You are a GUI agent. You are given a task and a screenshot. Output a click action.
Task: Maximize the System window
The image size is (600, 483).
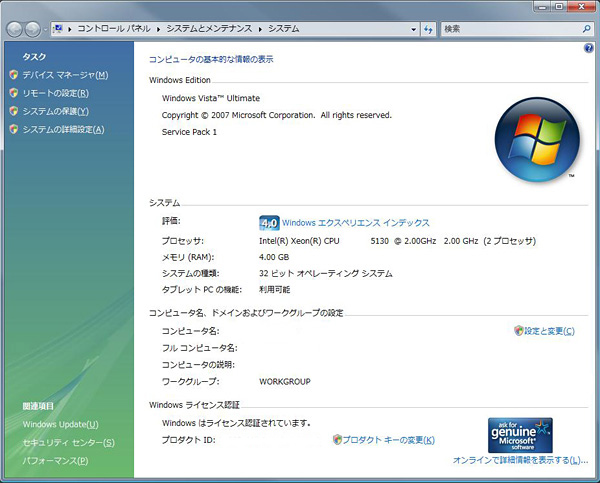(x=559, y=7)
